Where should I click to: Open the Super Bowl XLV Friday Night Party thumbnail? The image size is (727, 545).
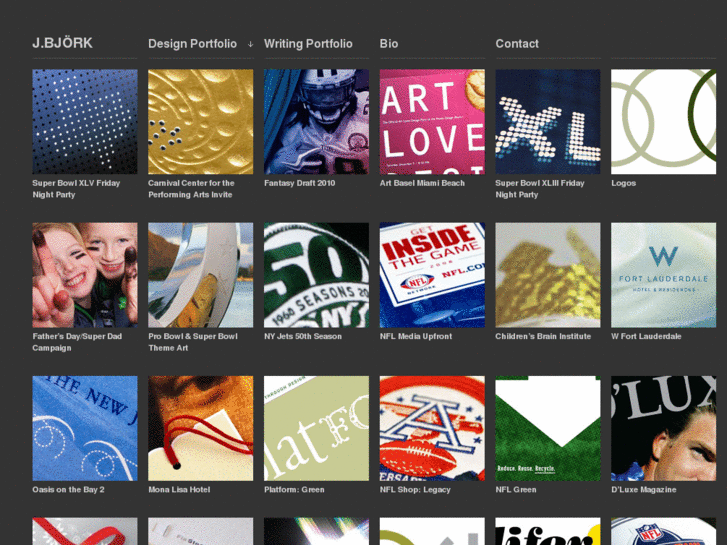coord(85,122)
